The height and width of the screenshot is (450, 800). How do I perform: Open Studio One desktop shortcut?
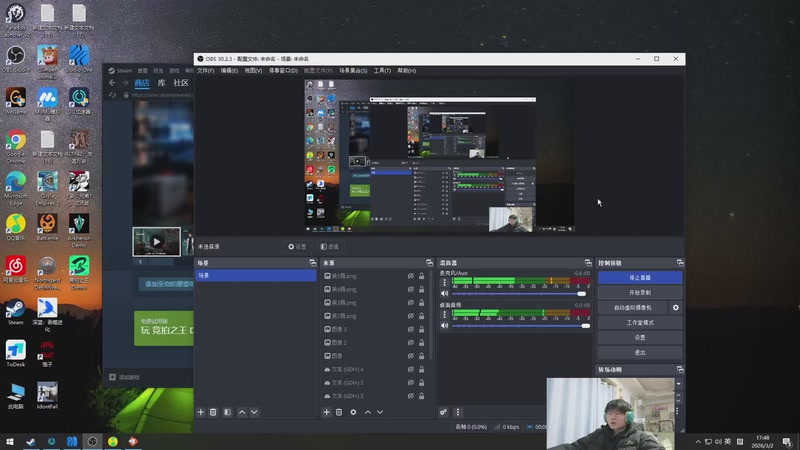[x=79, y=60]
